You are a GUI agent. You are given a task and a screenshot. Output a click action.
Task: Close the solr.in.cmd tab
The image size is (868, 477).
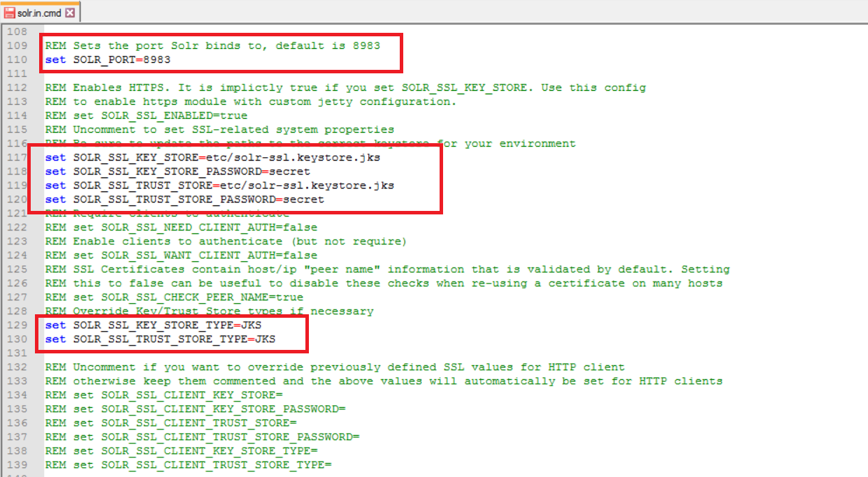point(71,13)
